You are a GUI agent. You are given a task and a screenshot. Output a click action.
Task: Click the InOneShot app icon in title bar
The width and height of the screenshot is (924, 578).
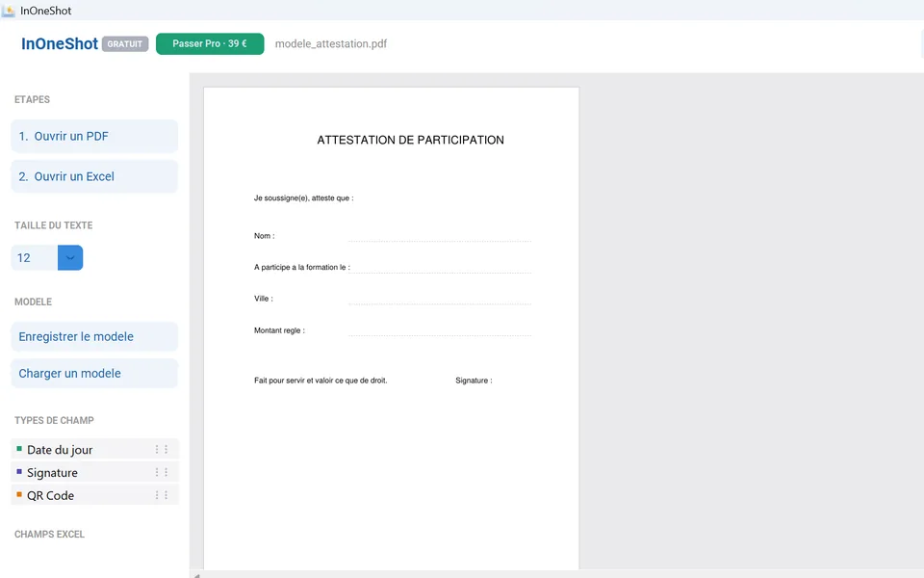(x=9, y=11)
